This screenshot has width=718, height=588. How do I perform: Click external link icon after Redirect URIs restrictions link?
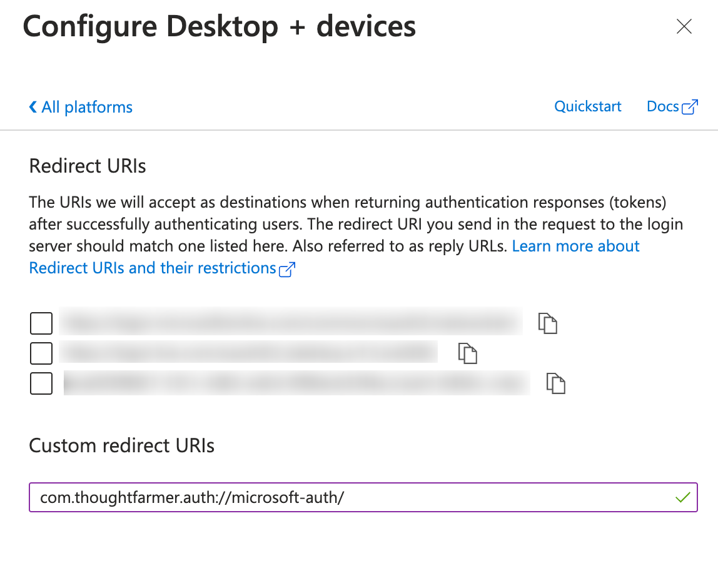click(x=286, y=269)
